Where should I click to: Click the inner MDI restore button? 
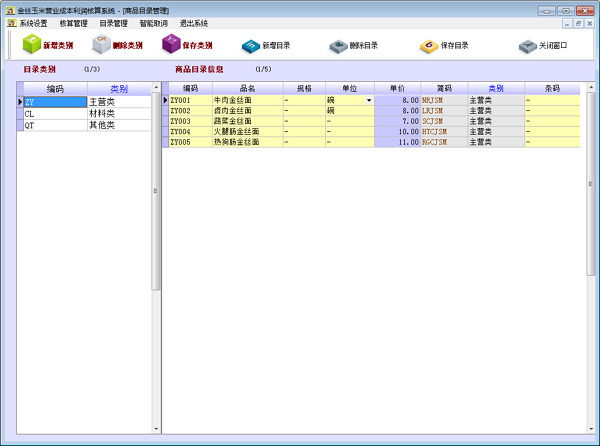coord(578,23)
